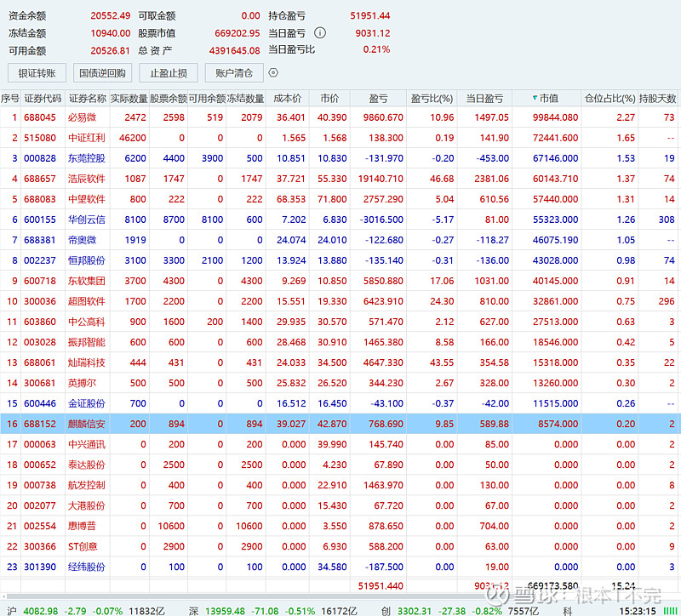
Task: Select stock row 英搏尔
Action: 339,383
